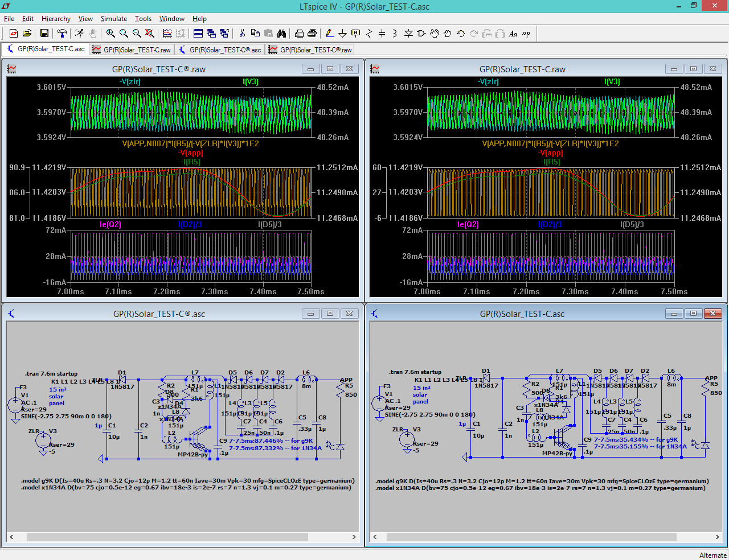Select the Resistor component tool
Screen dimensions: 729x560
[x=369, y=34]
